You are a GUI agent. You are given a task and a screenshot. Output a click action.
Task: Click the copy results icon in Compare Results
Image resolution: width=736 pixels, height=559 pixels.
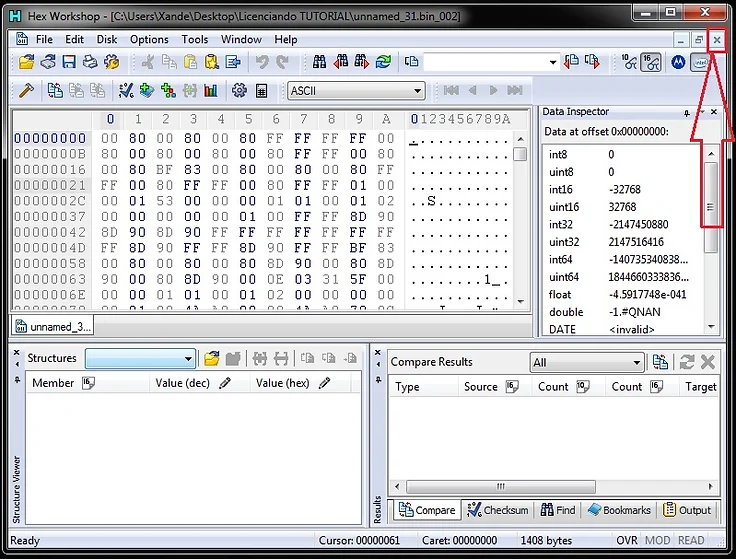click(x=660, y=362)
